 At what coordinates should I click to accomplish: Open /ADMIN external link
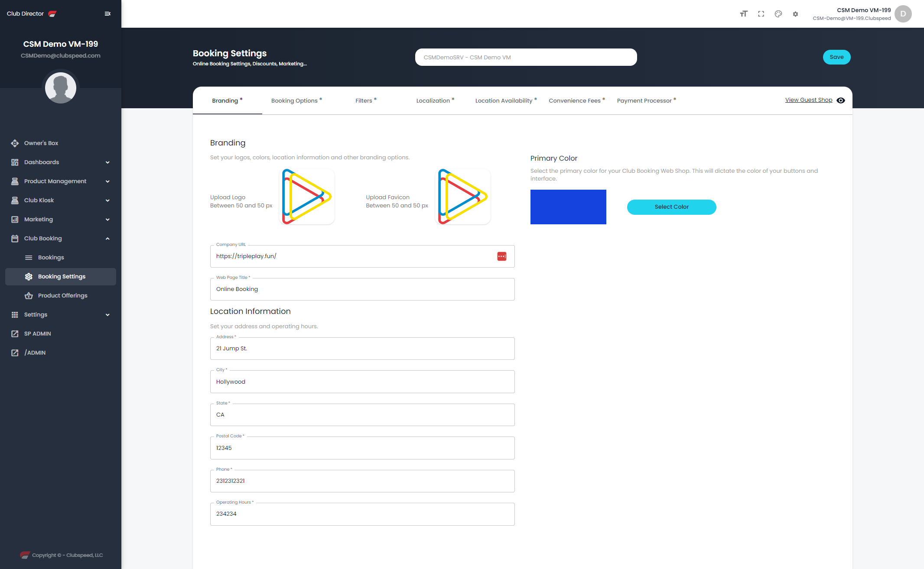pyautogui.click(x=61, y=353)
